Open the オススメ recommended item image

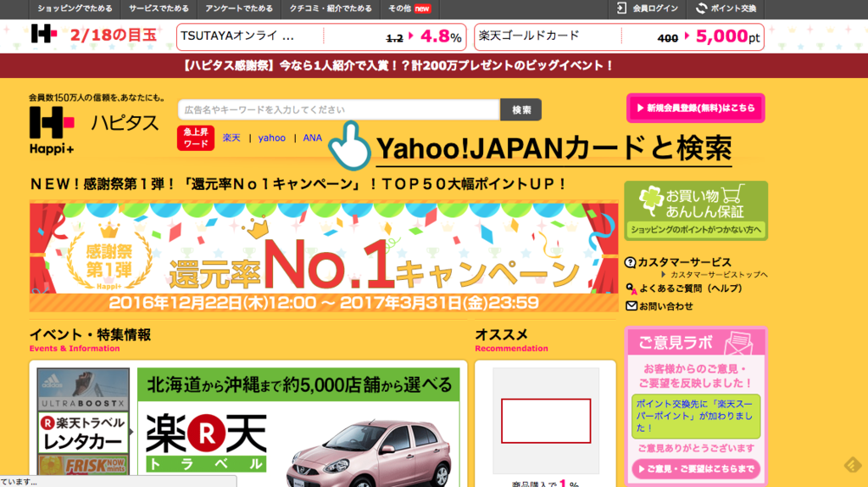546,421
